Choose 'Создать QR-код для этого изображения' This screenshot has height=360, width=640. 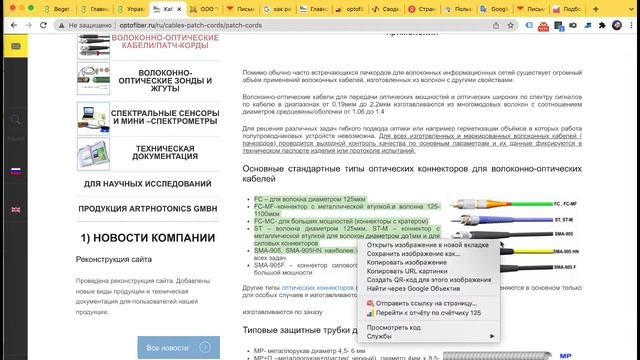tap(428, 280)
